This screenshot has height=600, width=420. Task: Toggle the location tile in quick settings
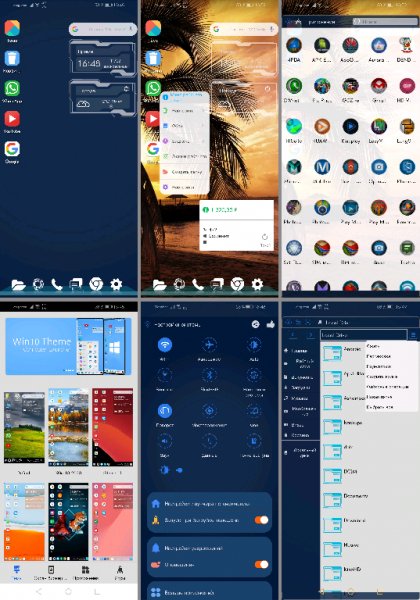pos(209,411)
